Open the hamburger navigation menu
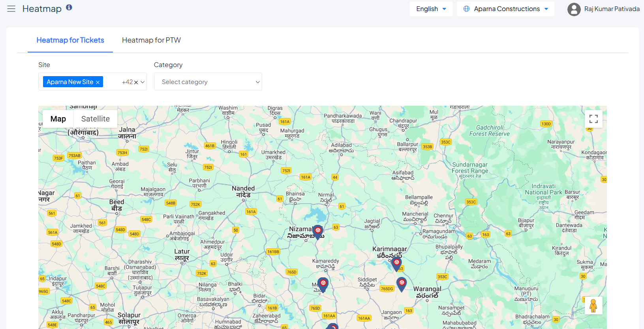The image size is (644, 329). click(x=11, y=9)
